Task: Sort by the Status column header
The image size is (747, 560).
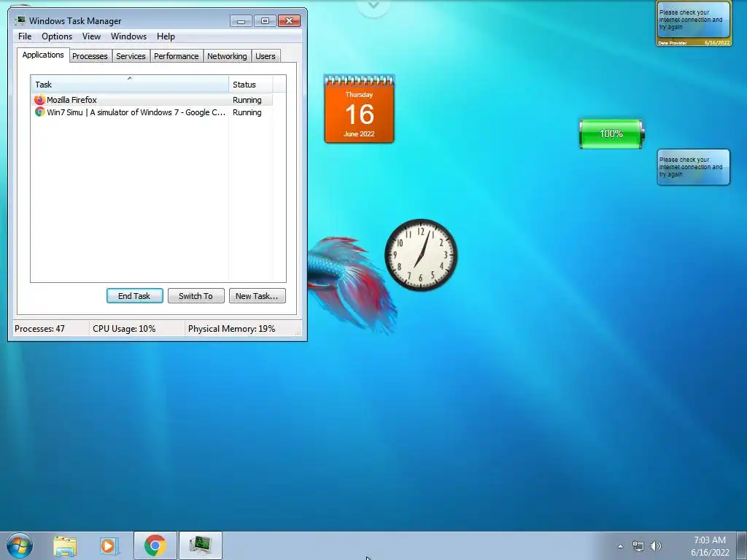Action: click(251, 84)
